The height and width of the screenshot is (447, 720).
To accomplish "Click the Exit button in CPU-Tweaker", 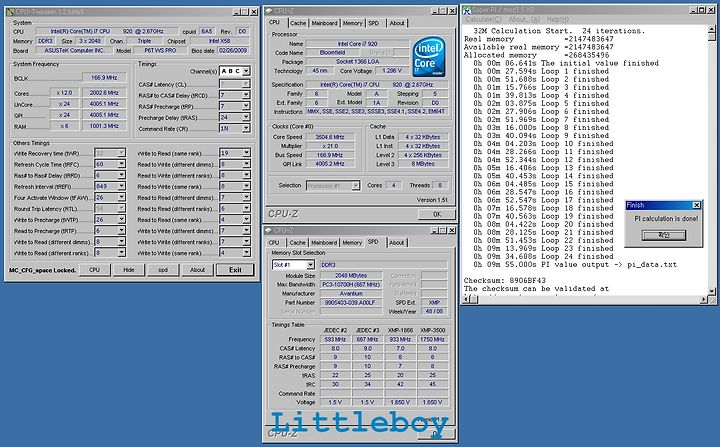I will pos(235,270).
